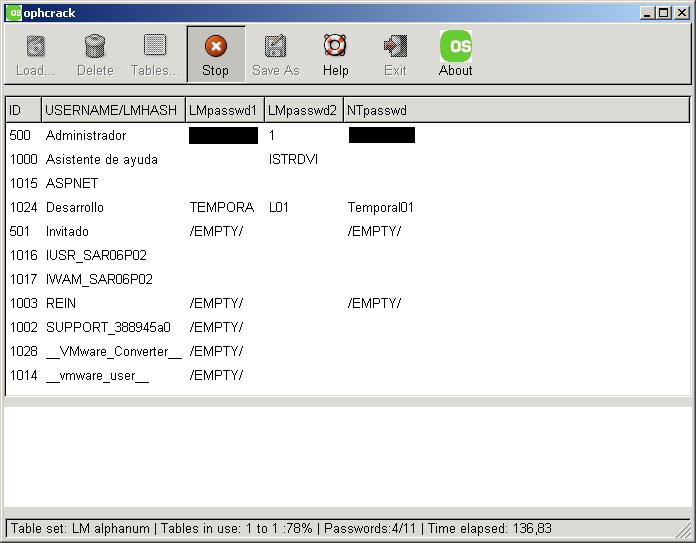Click the ISTRDVI LMpasswd2 cell

tap(293, 159)
